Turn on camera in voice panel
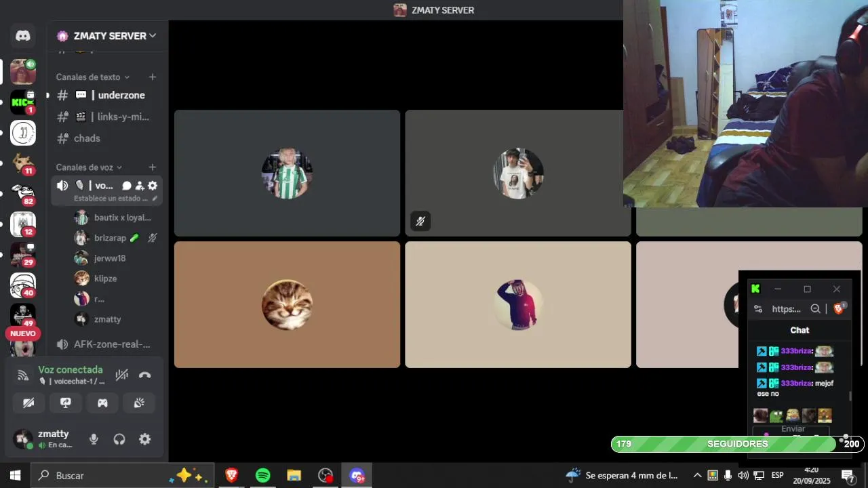 [x=28, y=403]
